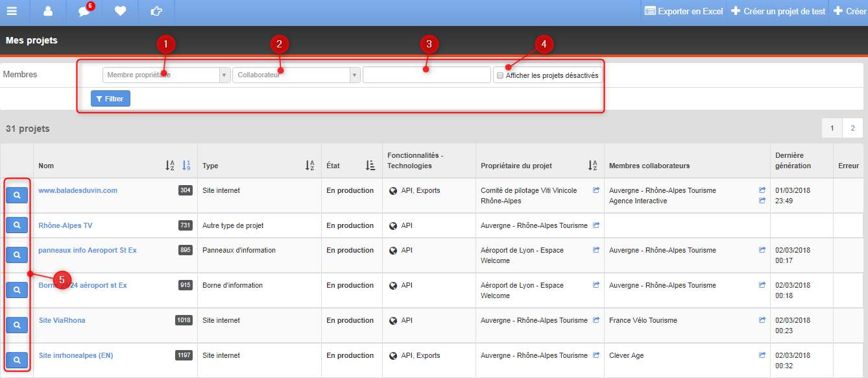Open the hamburger menu icon

(12, 11)
